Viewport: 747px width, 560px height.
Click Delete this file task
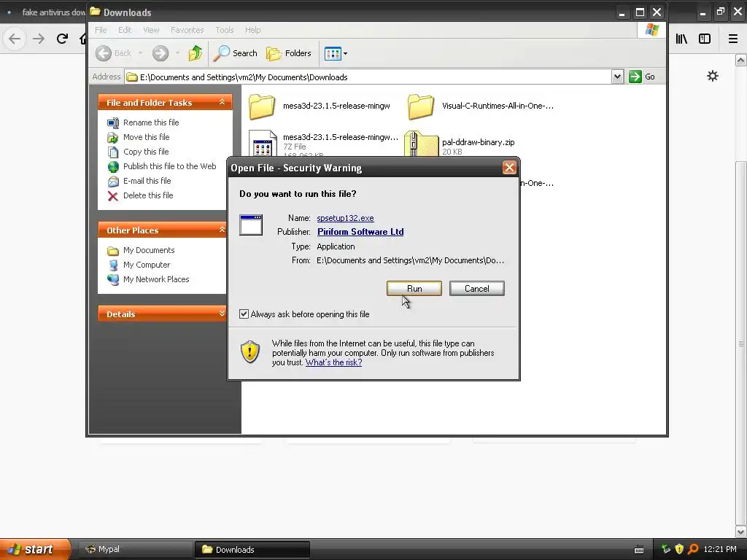point(148,195)
